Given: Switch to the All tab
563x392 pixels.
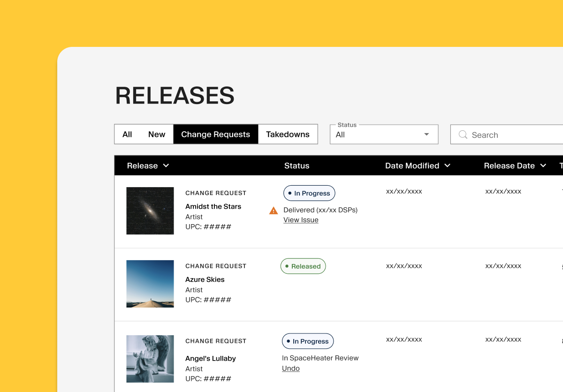Looking at the screenshot, I should (127, 134).
